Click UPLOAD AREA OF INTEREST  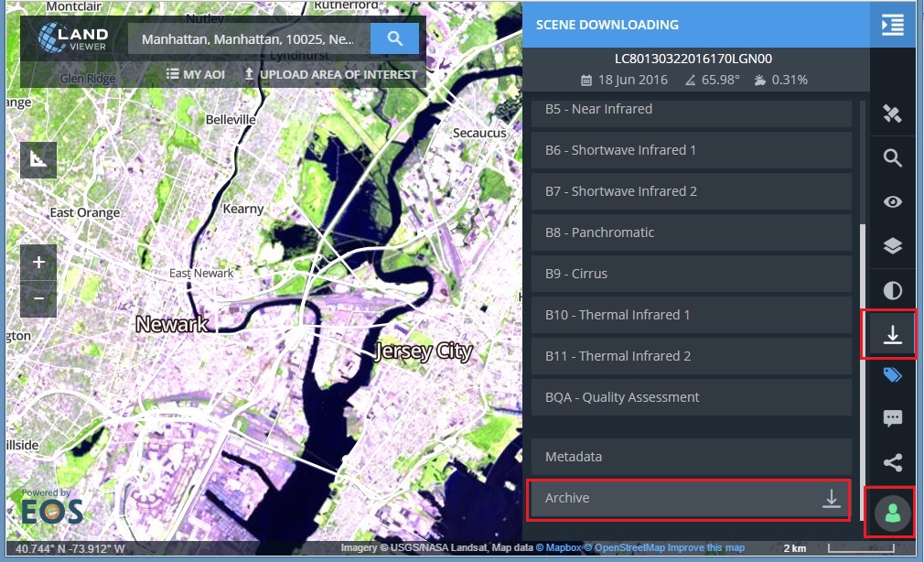[x=330, y=74]
